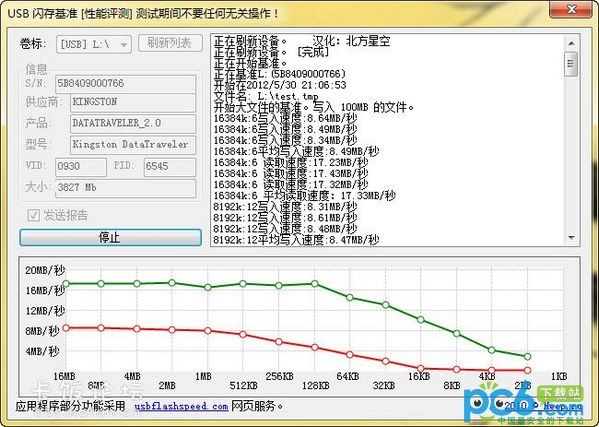The width and height of the screenshot is (599, 427).
Task: Toggle the 发送报告 checkbox
Action: click(34, 215)
